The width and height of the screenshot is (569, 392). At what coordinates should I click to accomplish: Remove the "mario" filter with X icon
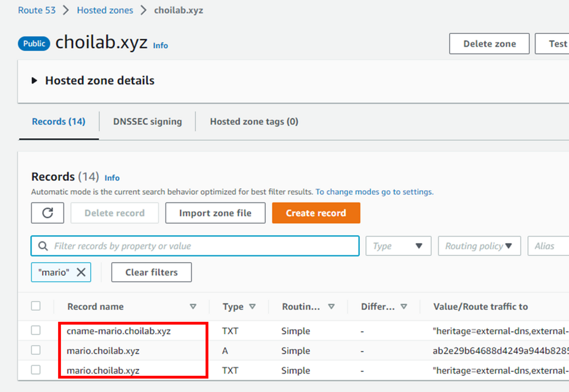click(x=81, y=272)
